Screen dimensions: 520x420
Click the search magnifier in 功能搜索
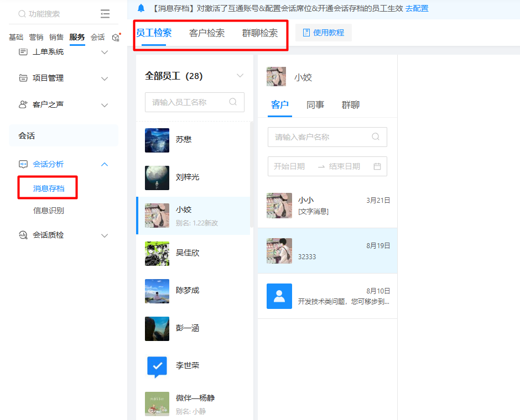[x=22, y=14]
